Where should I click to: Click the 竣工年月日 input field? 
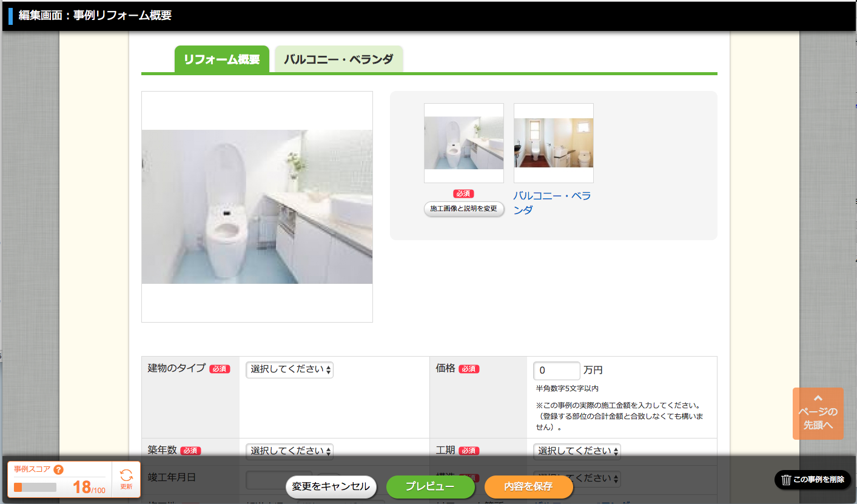[278, 479]
